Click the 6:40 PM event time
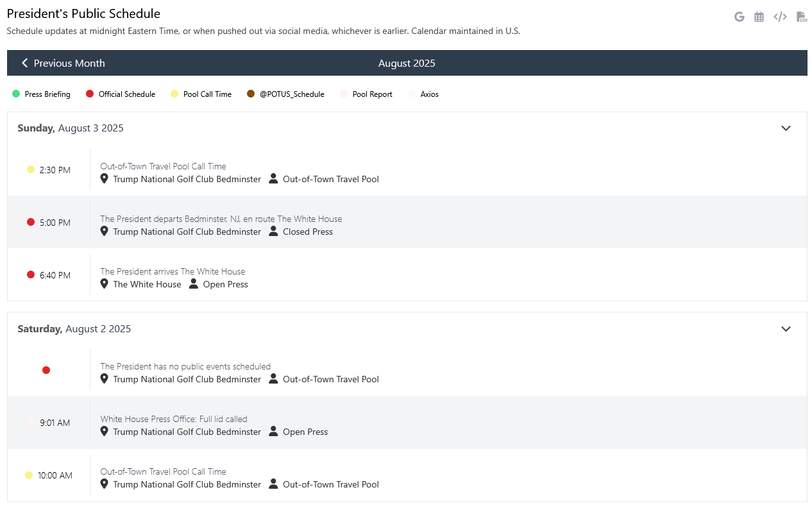Screen dimensions: 812x508 (55, 275)
